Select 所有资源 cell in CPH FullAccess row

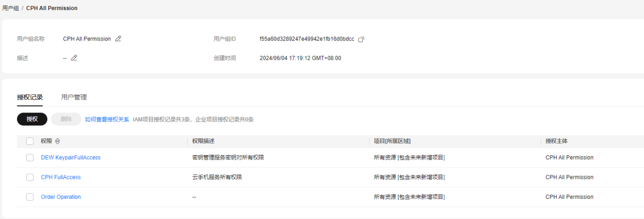pos(409,177)
